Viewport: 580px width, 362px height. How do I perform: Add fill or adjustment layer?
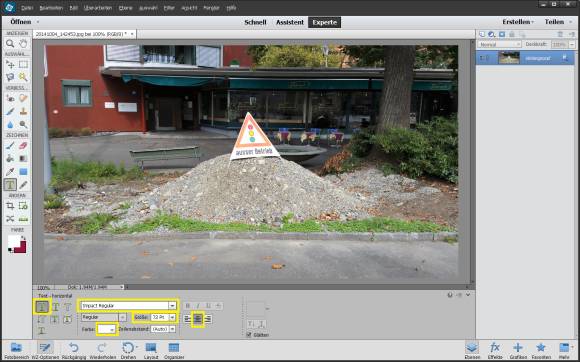click(x=492, y=34)
